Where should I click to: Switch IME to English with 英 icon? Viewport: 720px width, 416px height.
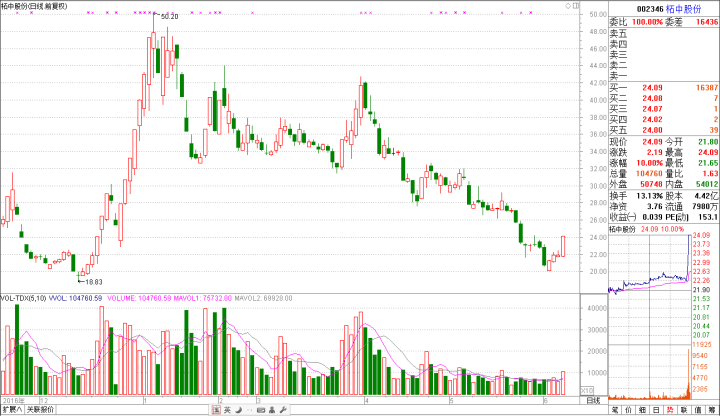[x=227, y=410]
